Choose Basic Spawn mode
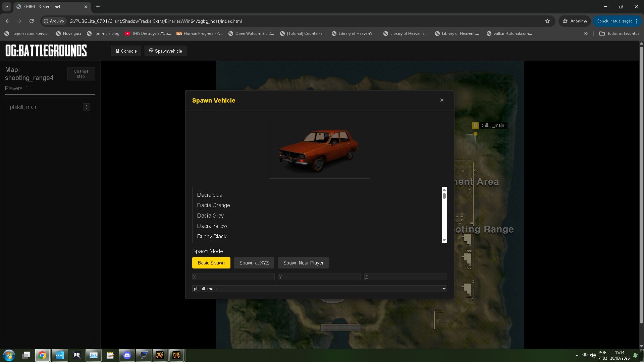Image resolution: width=644 pixels, height=362 pixels. pyautogui.click(x=211, y=263)
